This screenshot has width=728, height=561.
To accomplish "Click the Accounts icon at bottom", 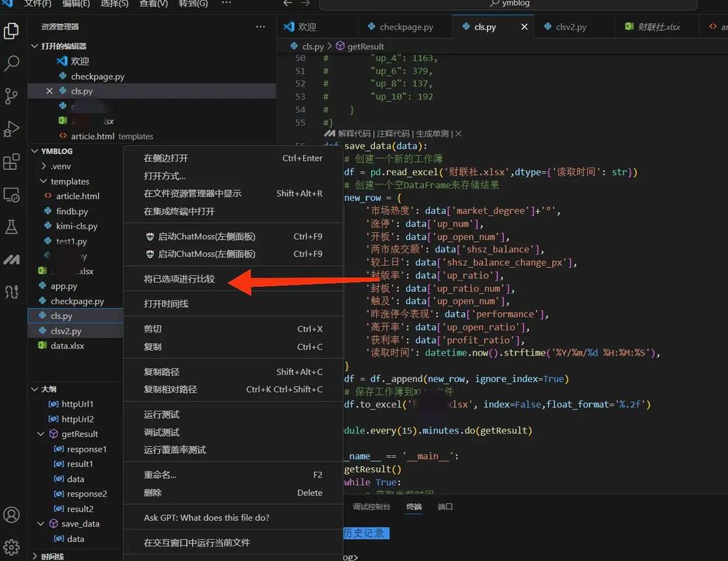I will pyautogui.click(x=11, y=514).
